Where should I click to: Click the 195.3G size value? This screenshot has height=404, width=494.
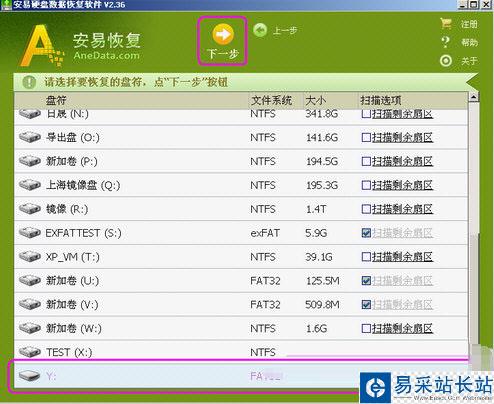[322, 185]
